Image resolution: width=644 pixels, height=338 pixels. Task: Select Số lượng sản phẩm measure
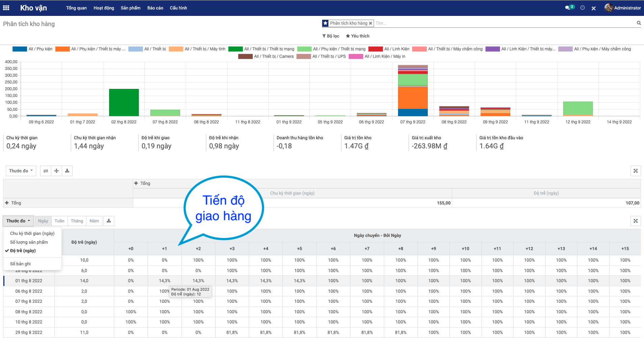(32, 242)
